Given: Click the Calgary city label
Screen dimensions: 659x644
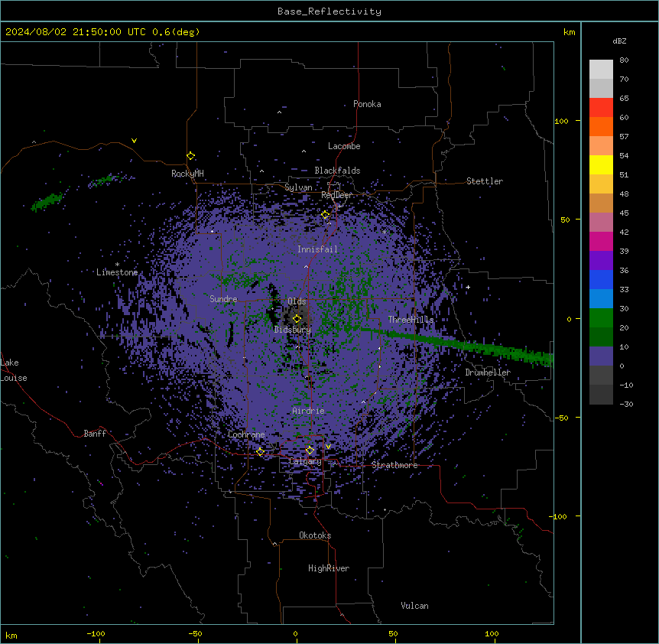Looking at the screenshot, I should (x=305, y=461).
